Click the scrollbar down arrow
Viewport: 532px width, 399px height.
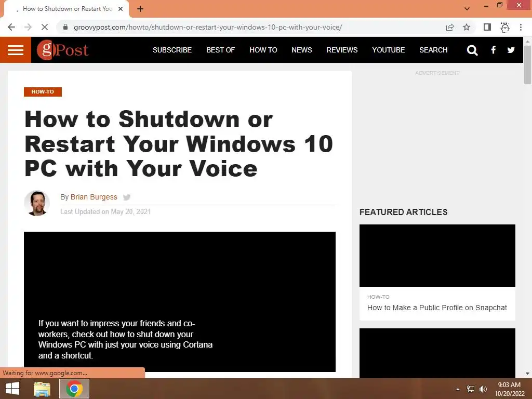527,374
